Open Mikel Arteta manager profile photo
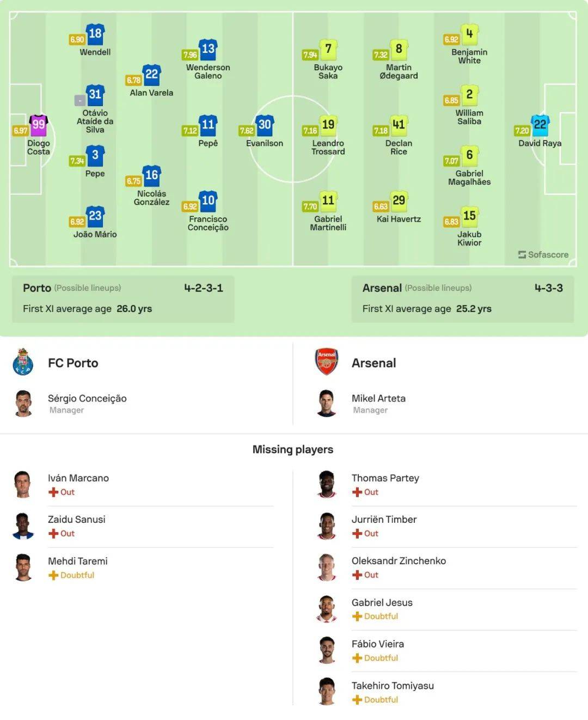 pyautogui.click(x=327, y=403)
